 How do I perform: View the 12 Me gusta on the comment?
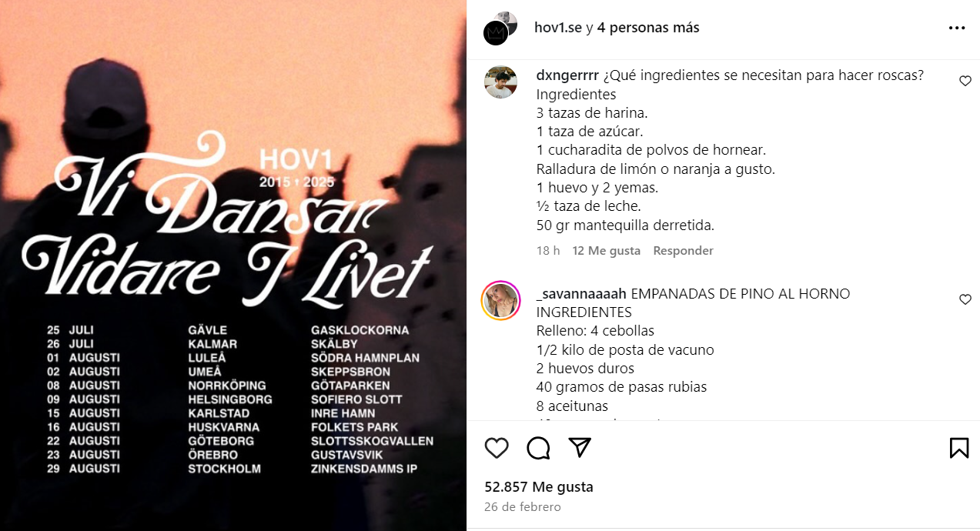coord(607,251)
